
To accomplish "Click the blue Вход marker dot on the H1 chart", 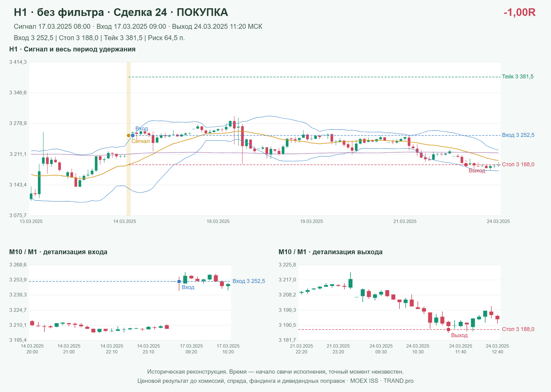I will click(133, 135).
